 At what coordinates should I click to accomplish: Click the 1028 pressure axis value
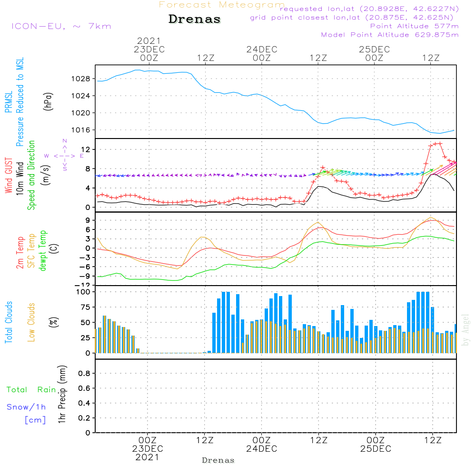coord(81,79)
